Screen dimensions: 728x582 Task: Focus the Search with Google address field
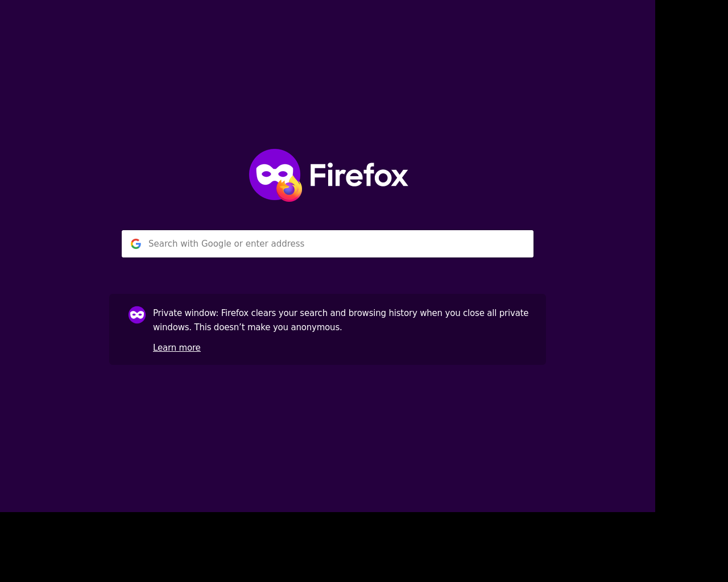coord(328,244)
